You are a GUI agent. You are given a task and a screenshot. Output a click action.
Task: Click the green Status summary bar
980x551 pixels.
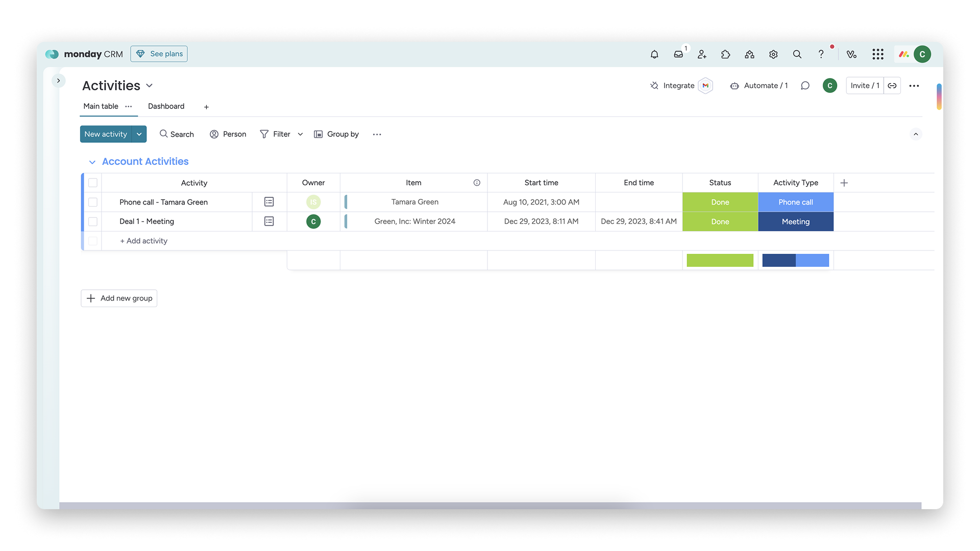[720, 260]
